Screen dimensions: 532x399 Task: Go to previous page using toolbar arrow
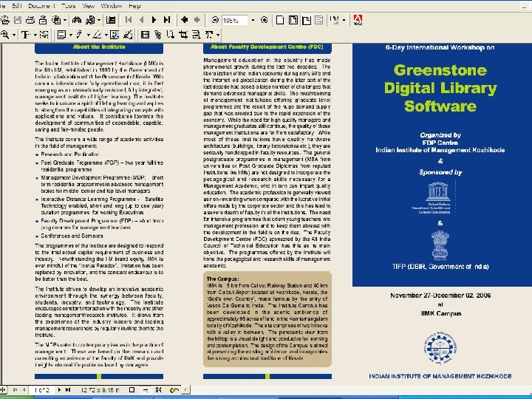(141, 21)
